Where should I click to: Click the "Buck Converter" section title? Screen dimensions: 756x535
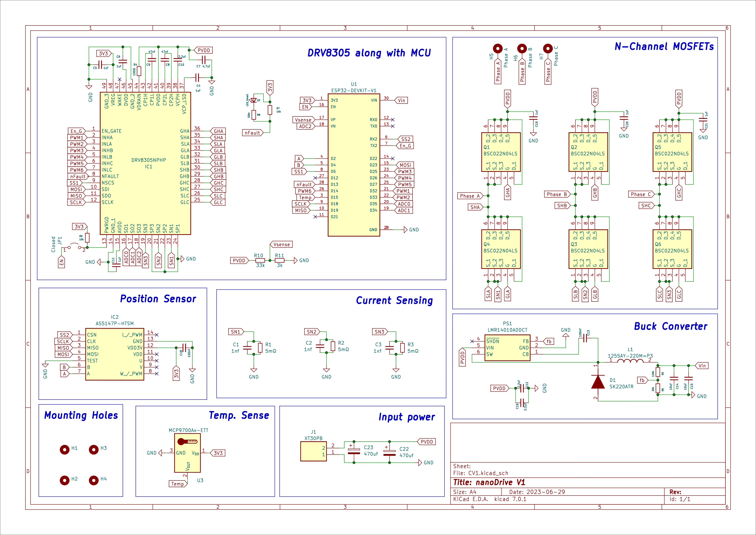pos(671,326)
